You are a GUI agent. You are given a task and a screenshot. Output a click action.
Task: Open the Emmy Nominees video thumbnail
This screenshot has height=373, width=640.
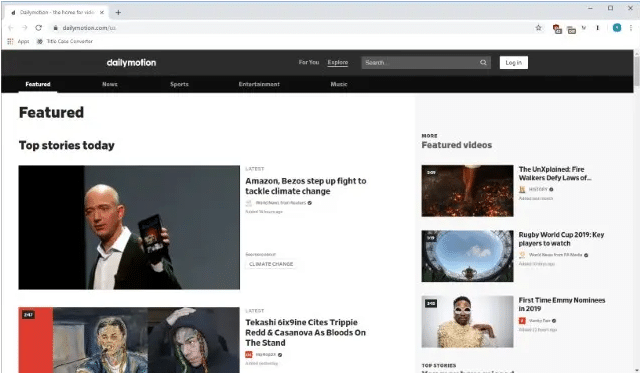[x=467, y=322]
